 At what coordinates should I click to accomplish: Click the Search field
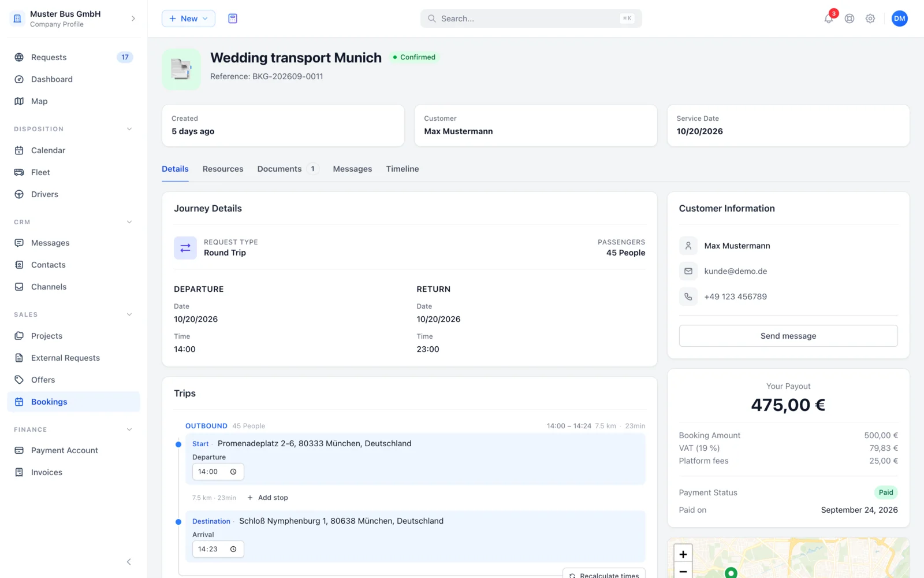click(531, 18)
